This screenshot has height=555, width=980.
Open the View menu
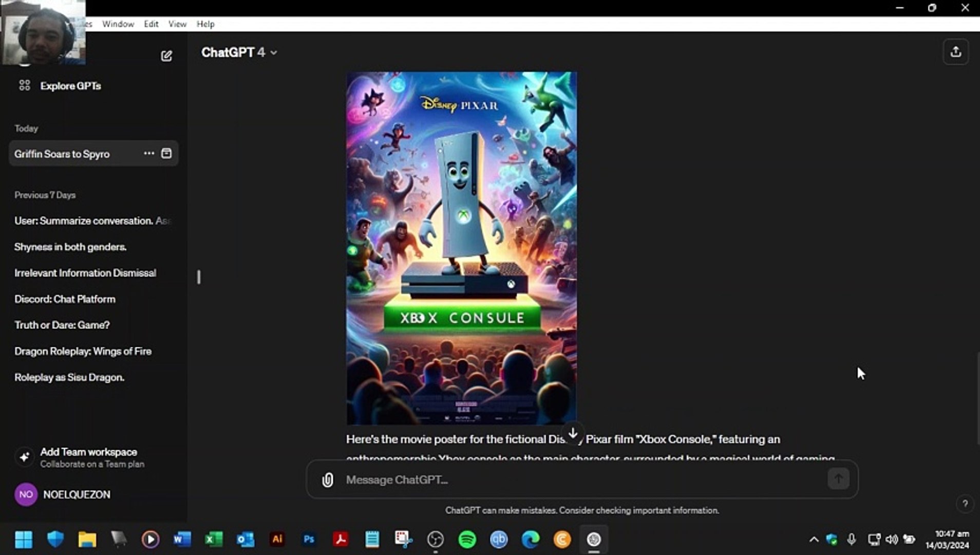177,24
